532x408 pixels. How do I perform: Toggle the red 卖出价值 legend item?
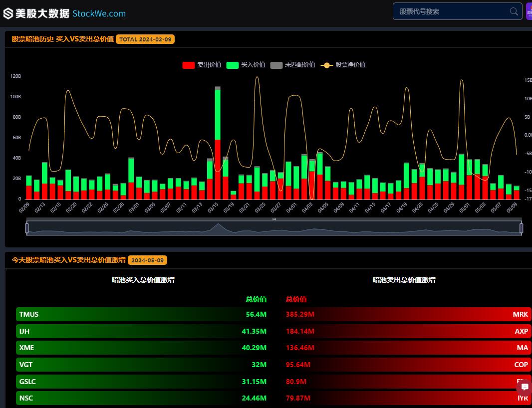pyautogui.click(x=202, y=65)
